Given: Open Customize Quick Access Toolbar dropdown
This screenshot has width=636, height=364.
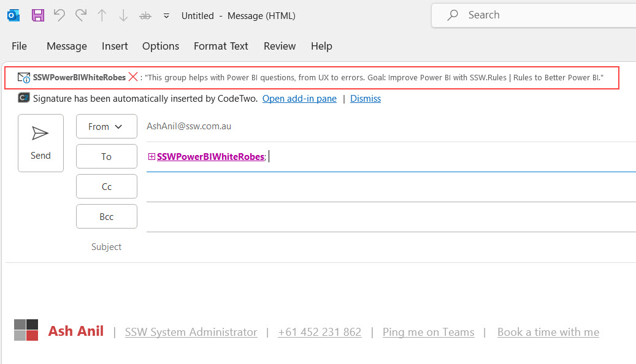Looking at the screenshot, I should tap(166, 17).
